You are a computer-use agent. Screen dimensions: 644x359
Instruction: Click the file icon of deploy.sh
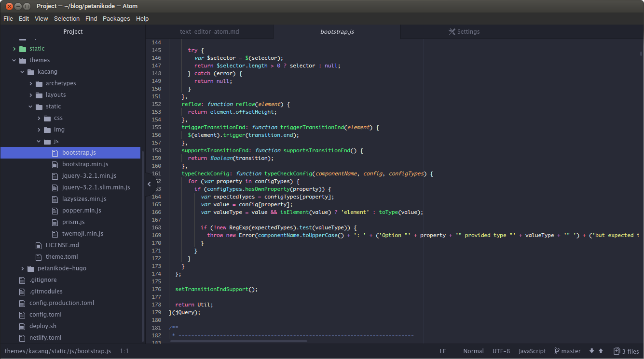pos(22,326)
